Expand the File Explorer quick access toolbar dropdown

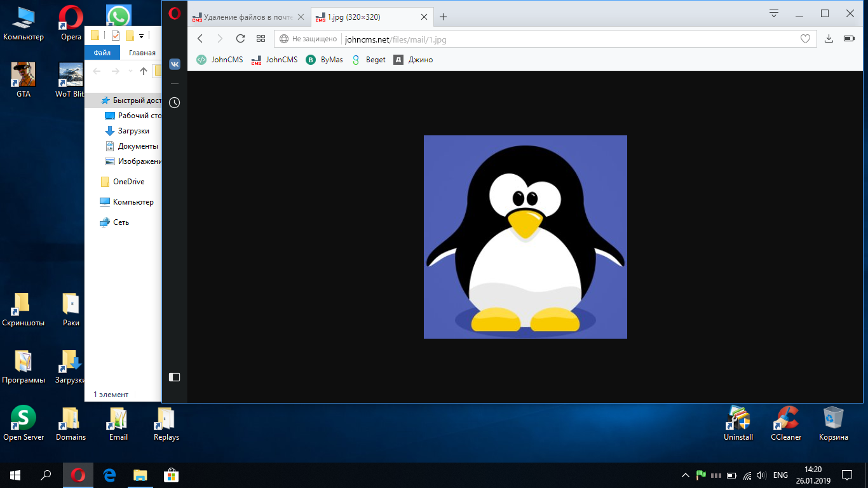tap(142, 36)
